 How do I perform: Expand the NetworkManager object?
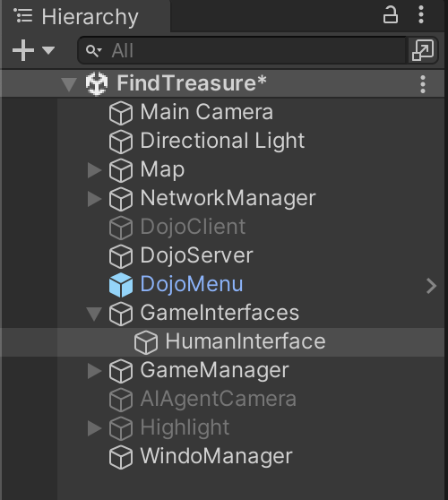[94, 199]
